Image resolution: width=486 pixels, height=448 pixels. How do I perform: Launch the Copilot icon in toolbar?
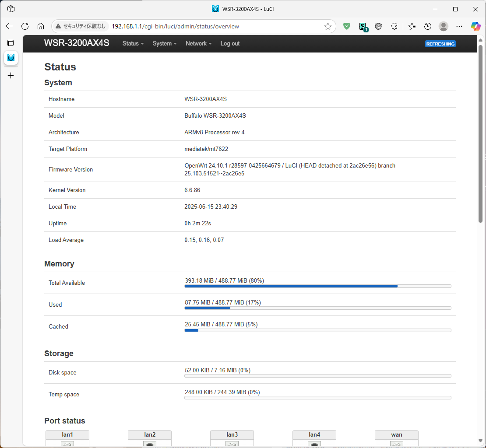[475, 26]
